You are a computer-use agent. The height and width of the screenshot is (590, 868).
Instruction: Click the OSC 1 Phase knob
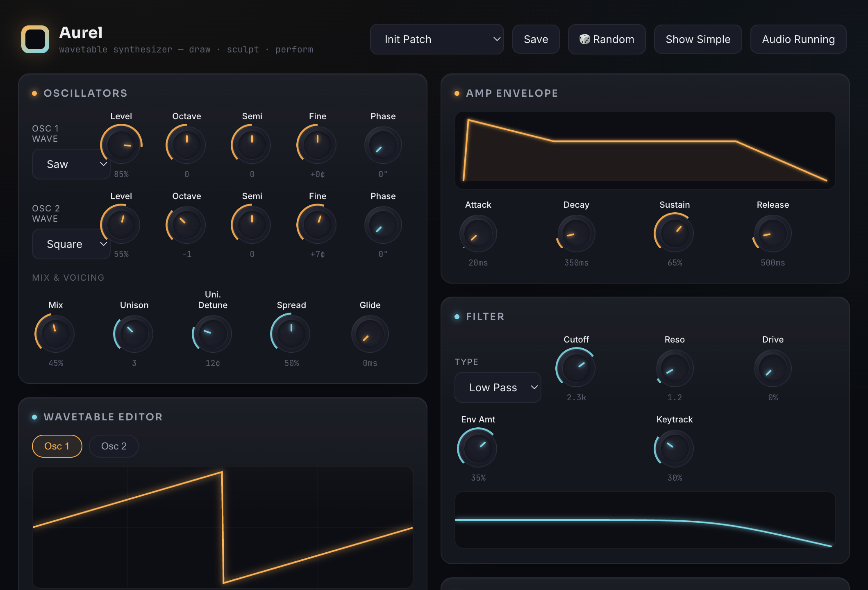(x=383, y=145)
